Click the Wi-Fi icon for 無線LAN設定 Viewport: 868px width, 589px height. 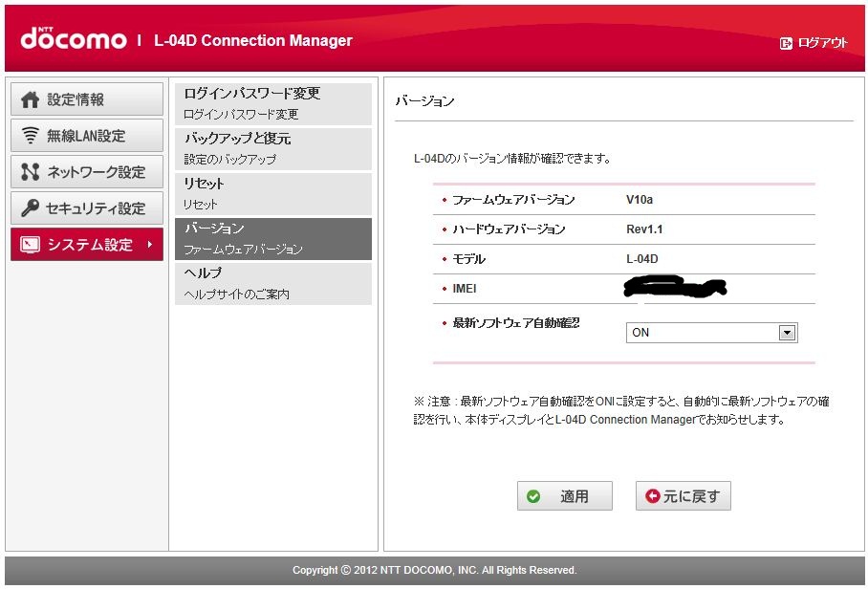click(x=31, y=136)
